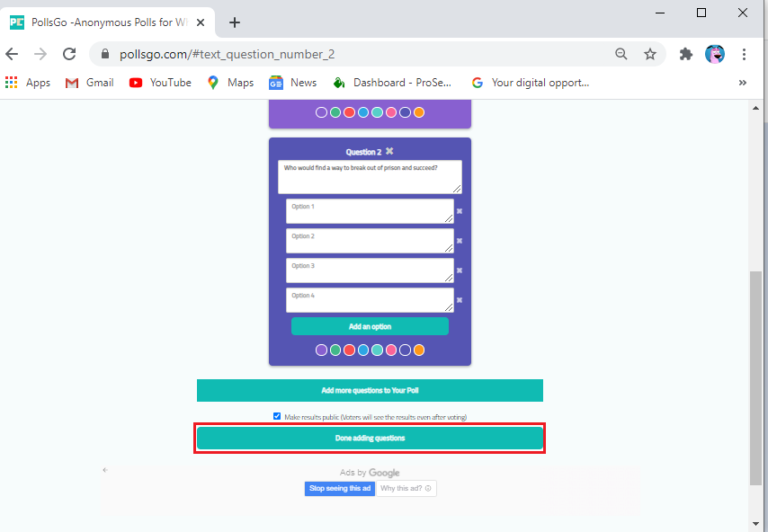Image resolution: width=768 pixels, height=532 pixels.
Task: Open the Gmail bookmark
Action: tap(89, 83)
